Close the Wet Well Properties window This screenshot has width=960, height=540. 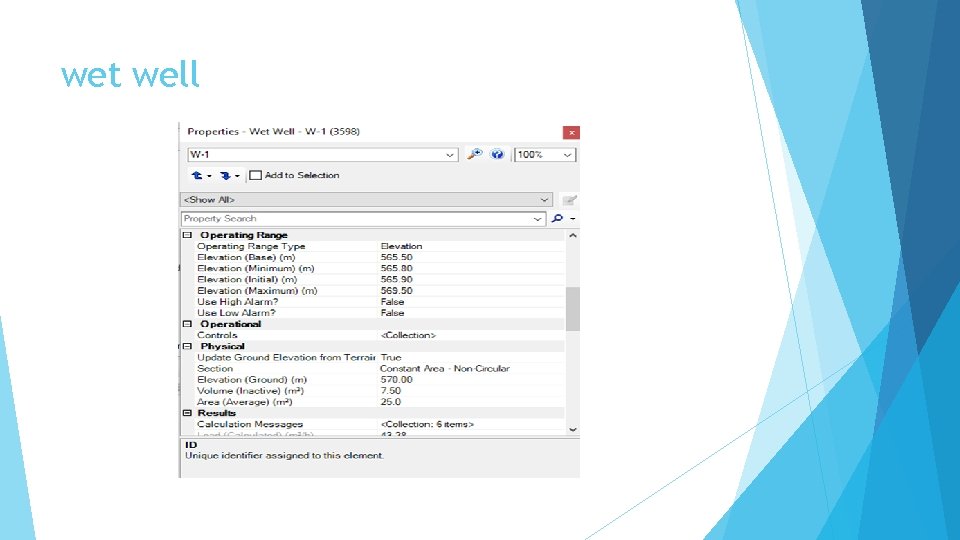(571, 132)
